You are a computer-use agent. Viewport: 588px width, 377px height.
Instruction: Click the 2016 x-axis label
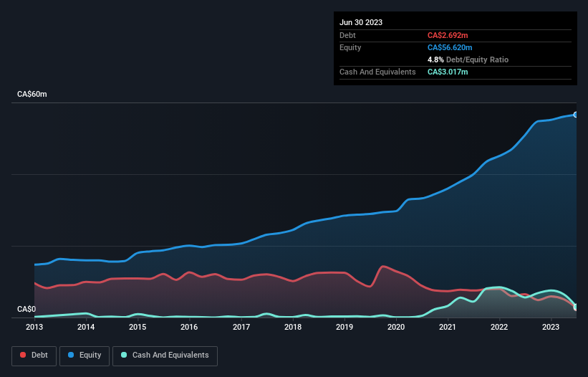pyautogui.click(x=189, y=327)
